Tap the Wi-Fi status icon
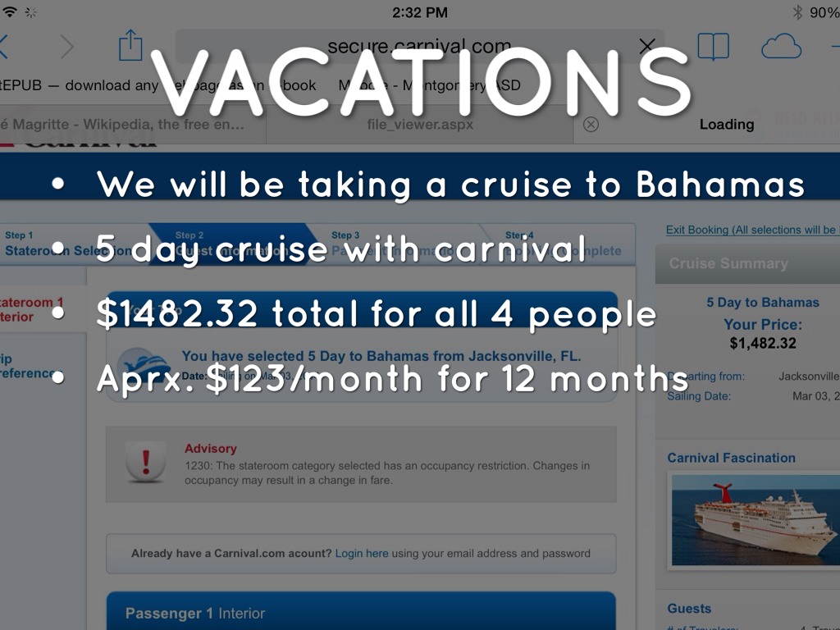The width and height of the screenshot is (840, 630). [10, 12]
